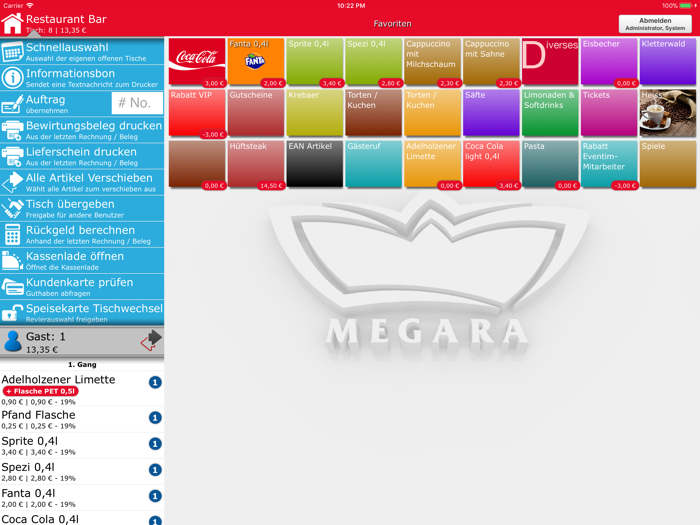Select the black EAN Artikel tile

point(315,164)
